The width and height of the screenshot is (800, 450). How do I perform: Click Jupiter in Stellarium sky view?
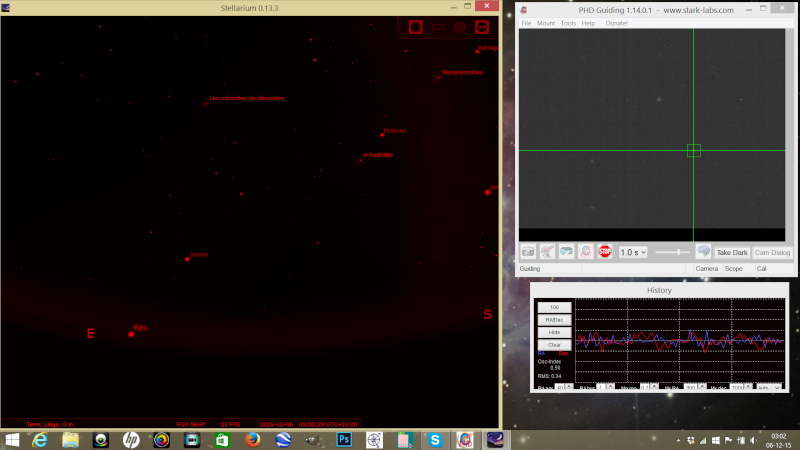tap(187, 259)
